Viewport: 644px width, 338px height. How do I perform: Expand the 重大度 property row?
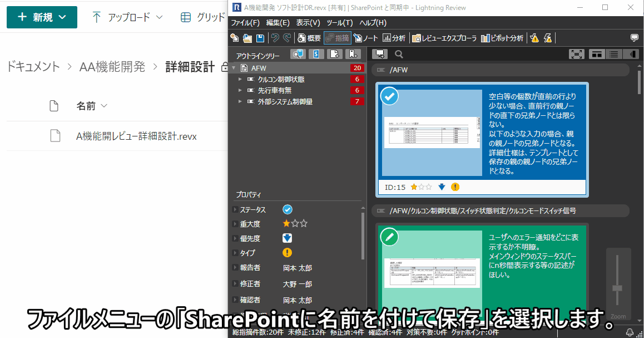coord(235,224)
